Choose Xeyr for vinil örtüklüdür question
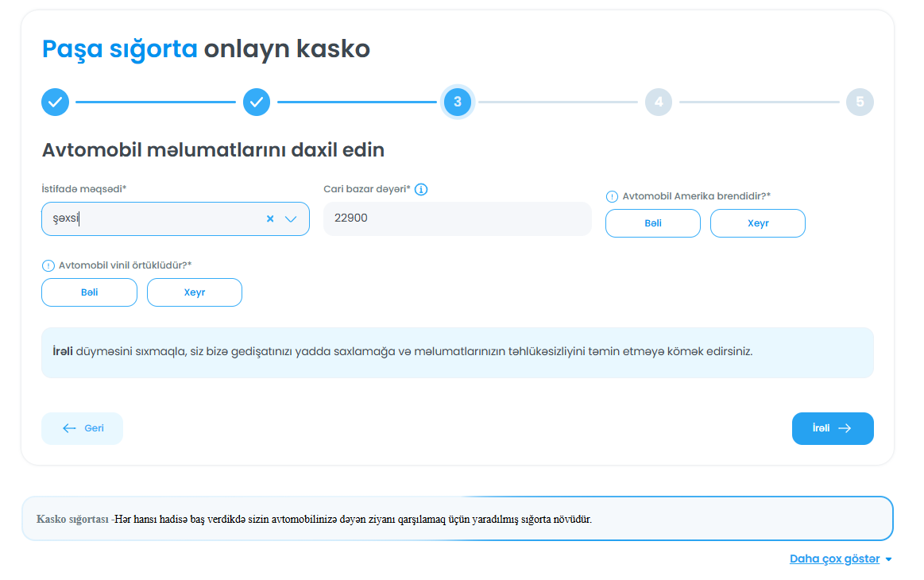The width and height of the screenshot is (924, 580). [194, 292]
